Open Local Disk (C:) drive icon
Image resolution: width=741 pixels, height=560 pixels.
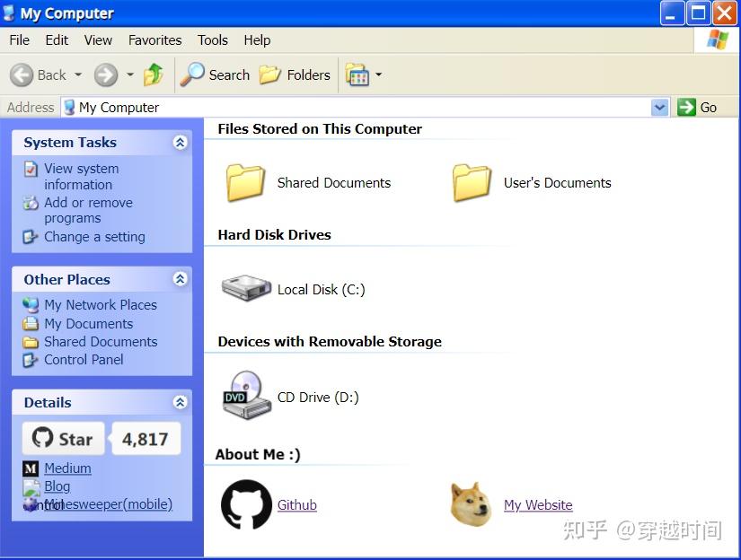244,287
